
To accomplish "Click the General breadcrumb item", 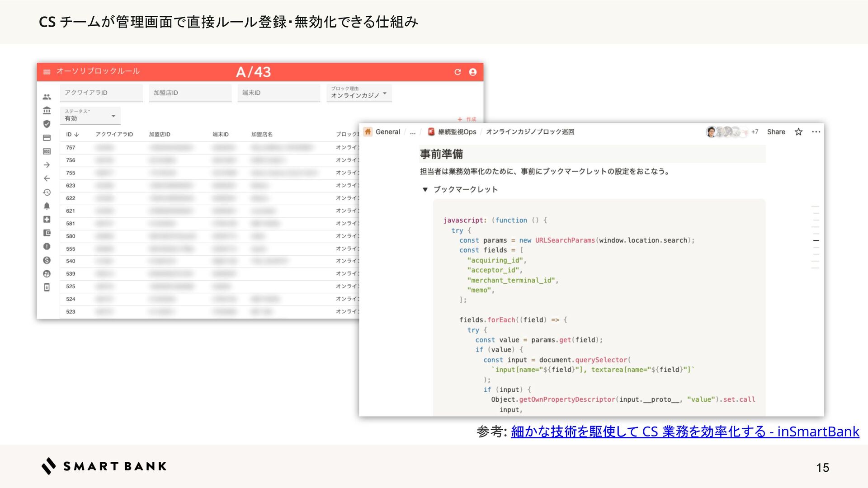I will pyautogui.click(x=387, y=132).
